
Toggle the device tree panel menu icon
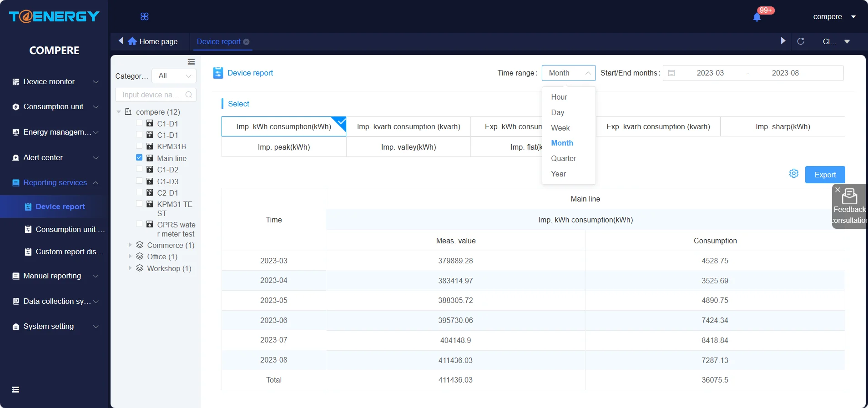click(x=191, y=62)
